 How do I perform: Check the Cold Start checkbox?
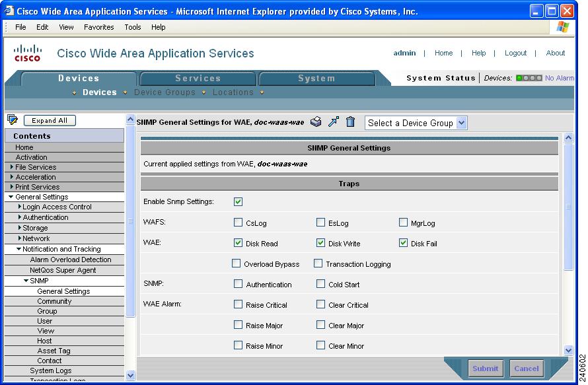320,284
